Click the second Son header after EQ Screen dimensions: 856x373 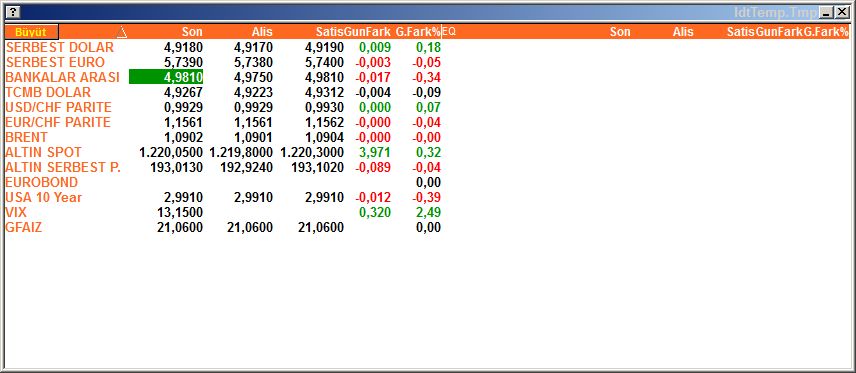(620, 32)
